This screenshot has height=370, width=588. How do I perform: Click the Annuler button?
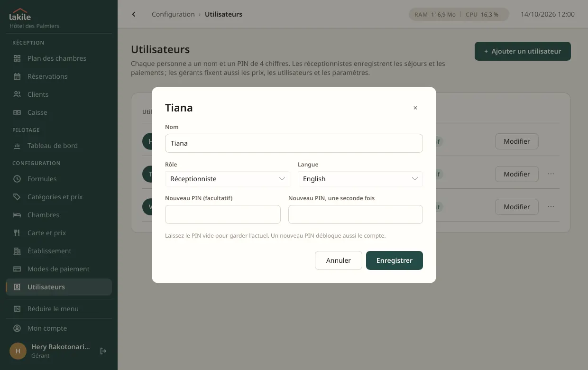339,260
